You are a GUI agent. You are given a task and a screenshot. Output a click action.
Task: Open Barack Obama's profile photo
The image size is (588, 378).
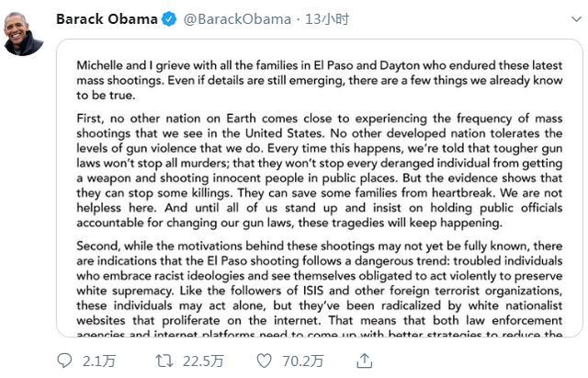click(24, 34)
